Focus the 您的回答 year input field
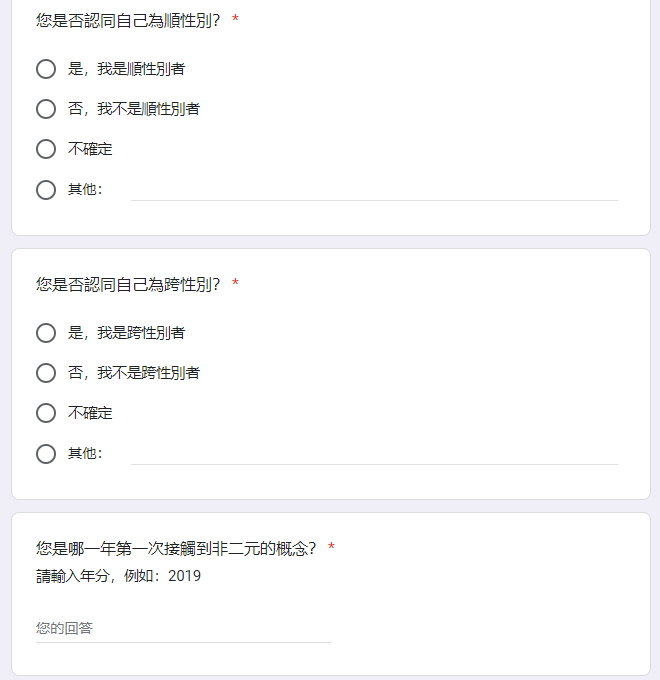 click(183, 628)
